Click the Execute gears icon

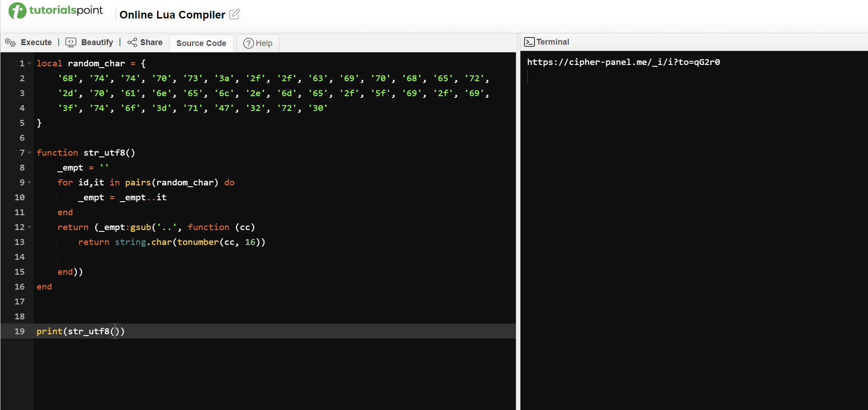[x=10, y=42]
